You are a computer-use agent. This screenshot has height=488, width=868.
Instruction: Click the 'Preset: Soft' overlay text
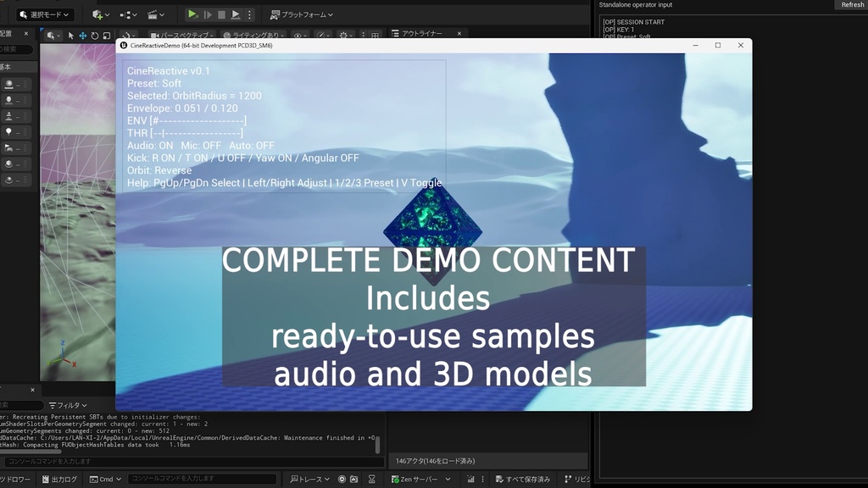click(x=154, y=84)
